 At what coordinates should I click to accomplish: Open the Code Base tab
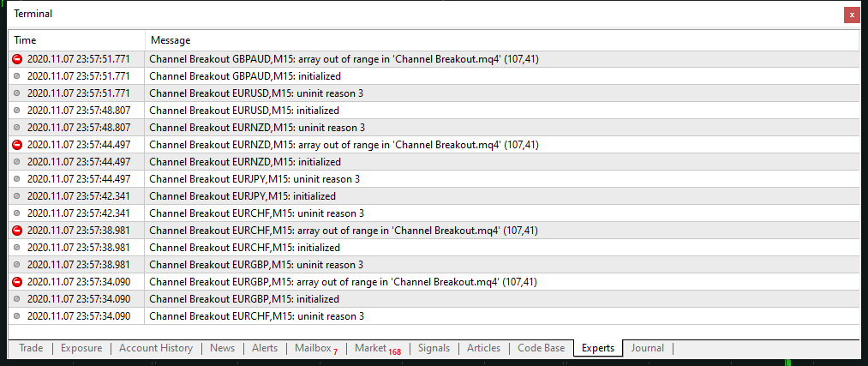(542, 348)
